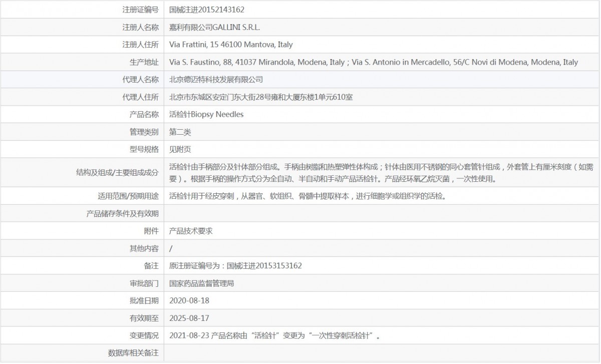Click the 有效期至 label
The width and height of the screenshot is (601, 364).
(144, 318)
